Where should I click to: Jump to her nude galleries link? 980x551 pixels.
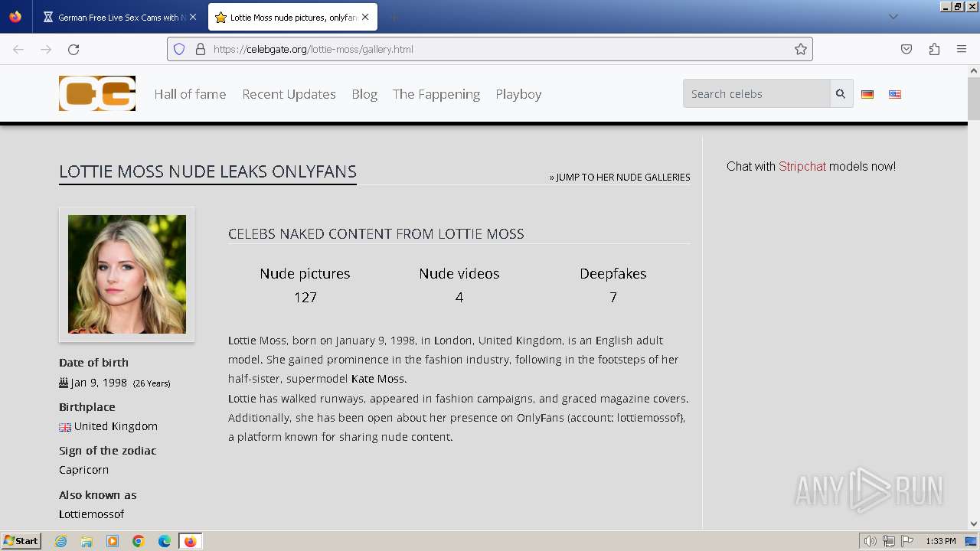pyautogui.click(x=619, y=177)
